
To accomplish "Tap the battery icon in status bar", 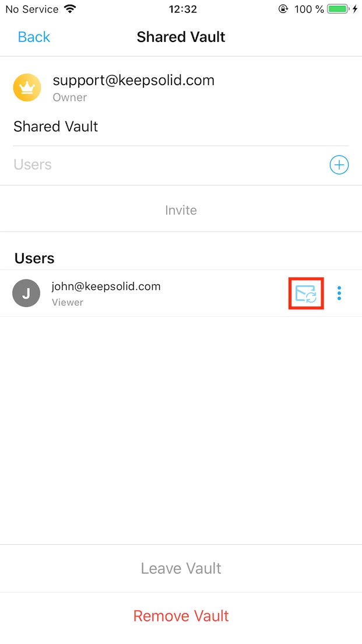I will point(339,9).
